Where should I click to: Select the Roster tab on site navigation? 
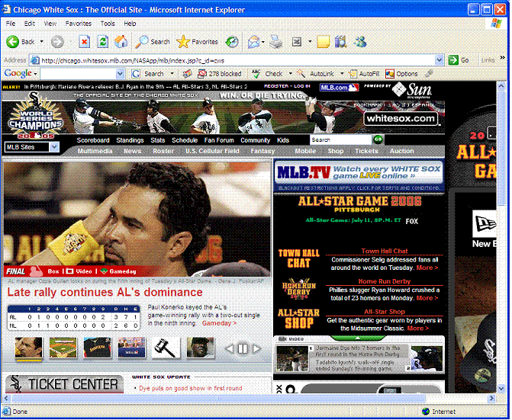163,151
